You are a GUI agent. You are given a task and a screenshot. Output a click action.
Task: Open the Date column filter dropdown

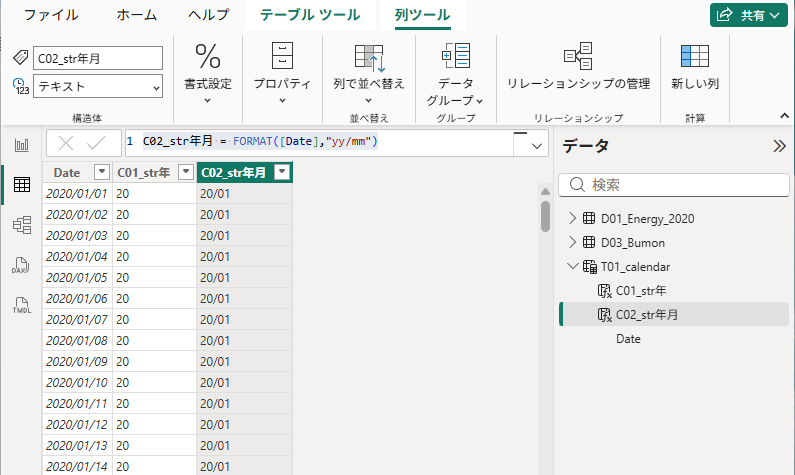[102, 172]
